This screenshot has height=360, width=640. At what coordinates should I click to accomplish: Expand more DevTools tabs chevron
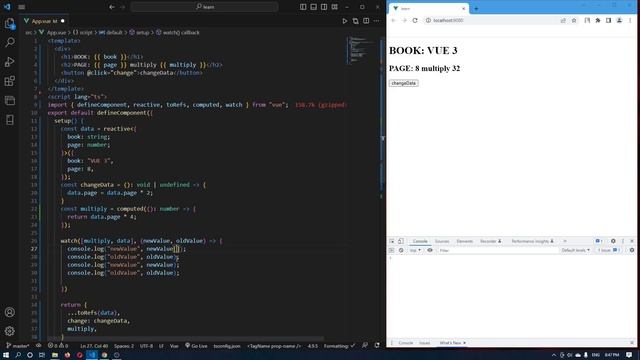tap(565, 241)
